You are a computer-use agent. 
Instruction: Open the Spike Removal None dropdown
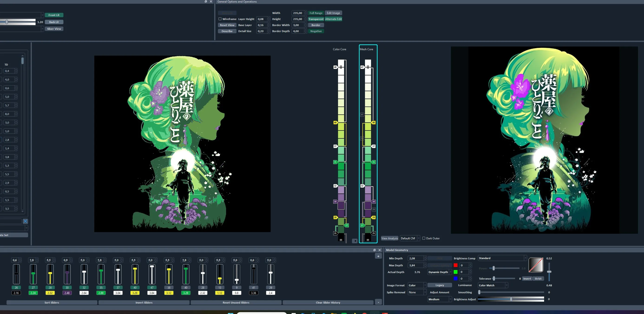417,292
